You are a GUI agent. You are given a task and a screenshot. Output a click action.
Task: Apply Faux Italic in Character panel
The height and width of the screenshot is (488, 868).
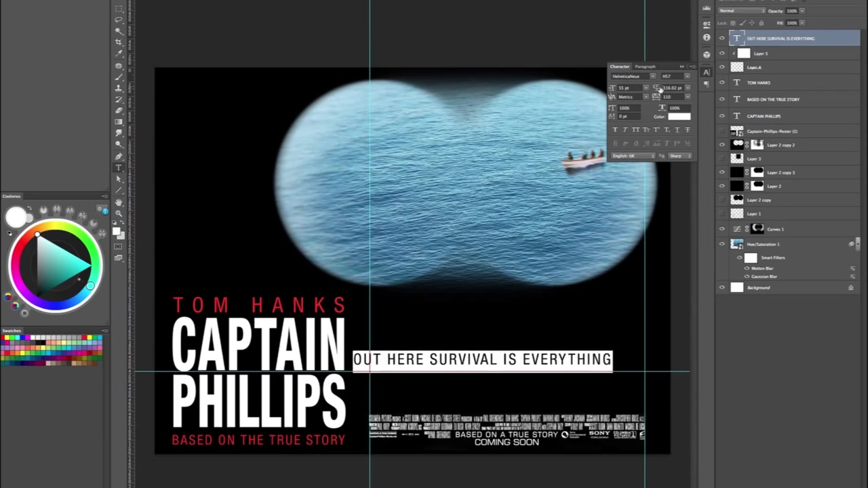point(625,129)
